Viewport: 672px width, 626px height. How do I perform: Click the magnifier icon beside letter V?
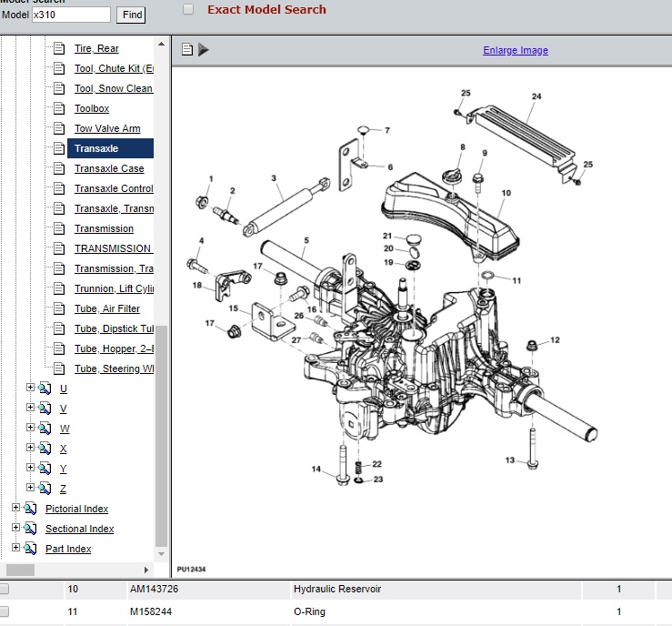pyautogui.click(x=45, y=409)
